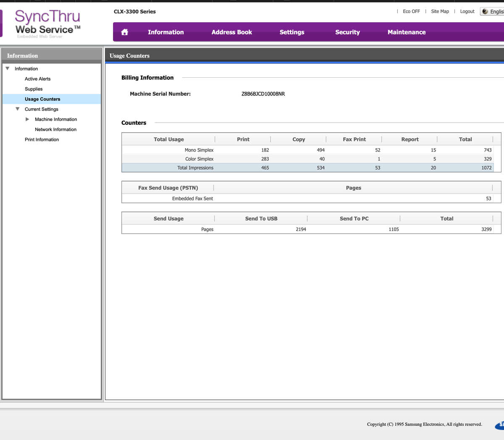504x440 pixels.
Task: Switch to the Settings tab
Action: tap(291, 32)
